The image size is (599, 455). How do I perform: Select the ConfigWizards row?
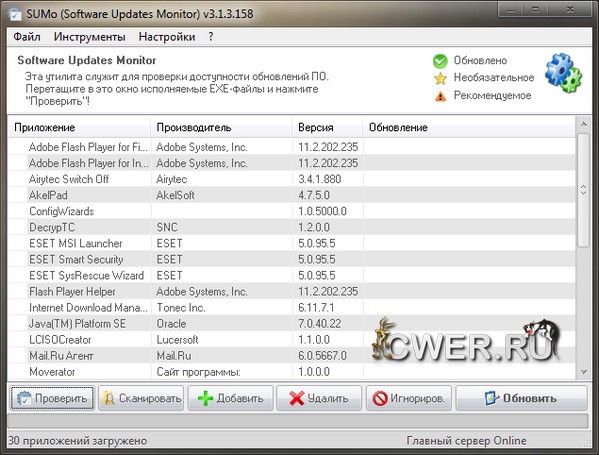pos(292,211)
